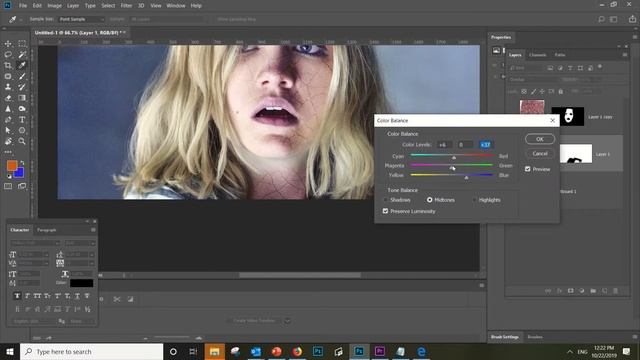Open the Window menu
Image resolution: width=640 pixels, height=360 pixels.
(x=176, y=6)
